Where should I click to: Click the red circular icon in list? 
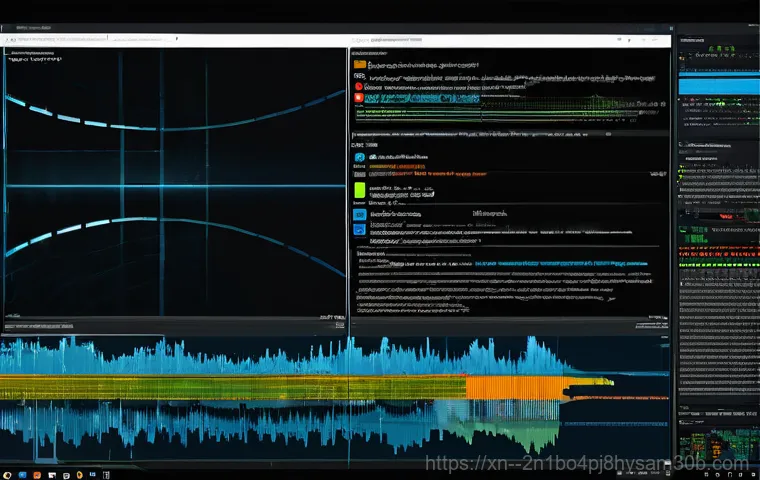pyautogui.click(x=358, y=87)
